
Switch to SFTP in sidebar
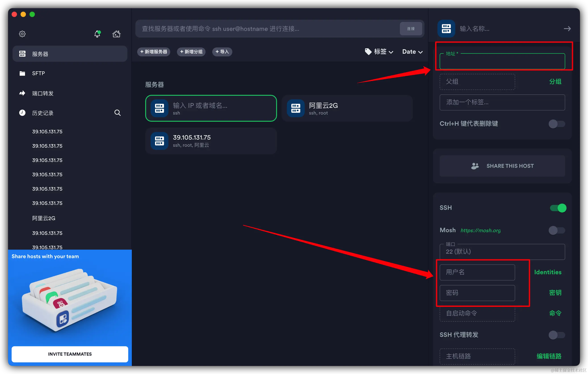38,73
